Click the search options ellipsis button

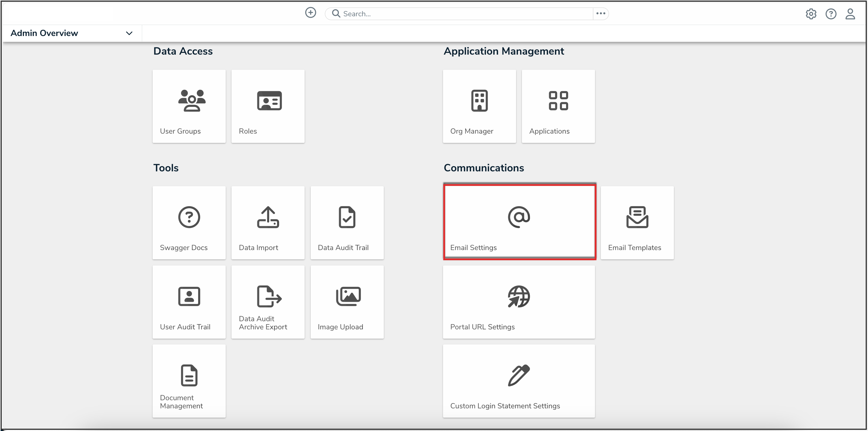pos(601,13)
